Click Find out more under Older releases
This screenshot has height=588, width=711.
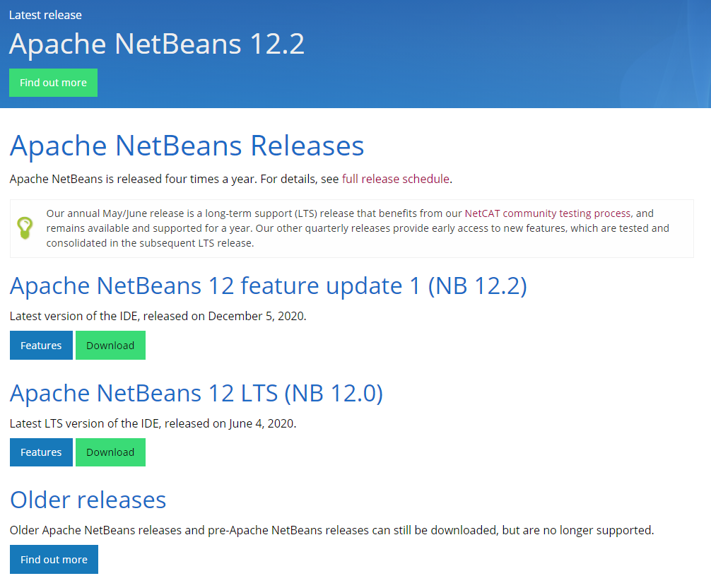click(54, 559)
